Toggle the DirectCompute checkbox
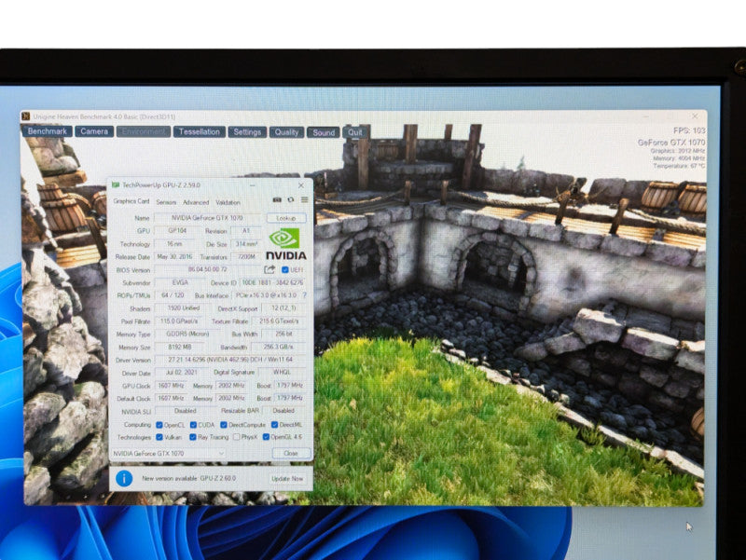The height and width of the screenshot is (560, 746). coord(224,425)
